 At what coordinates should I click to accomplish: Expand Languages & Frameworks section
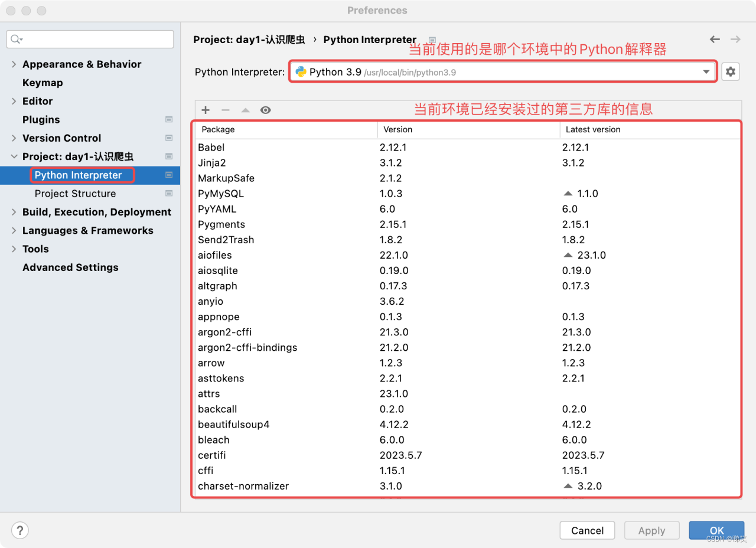[x=14, y=230]
